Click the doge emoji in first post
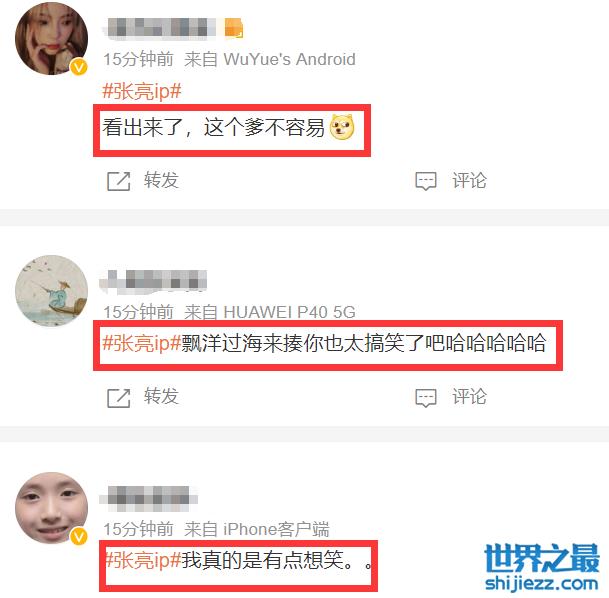 coord(342,127)
